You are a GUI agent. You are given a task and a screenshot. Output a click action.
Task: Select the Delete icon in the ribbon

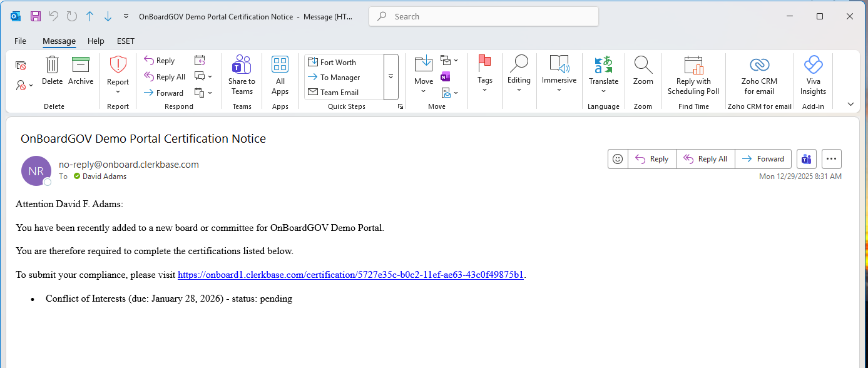click(x=52, y=71)
